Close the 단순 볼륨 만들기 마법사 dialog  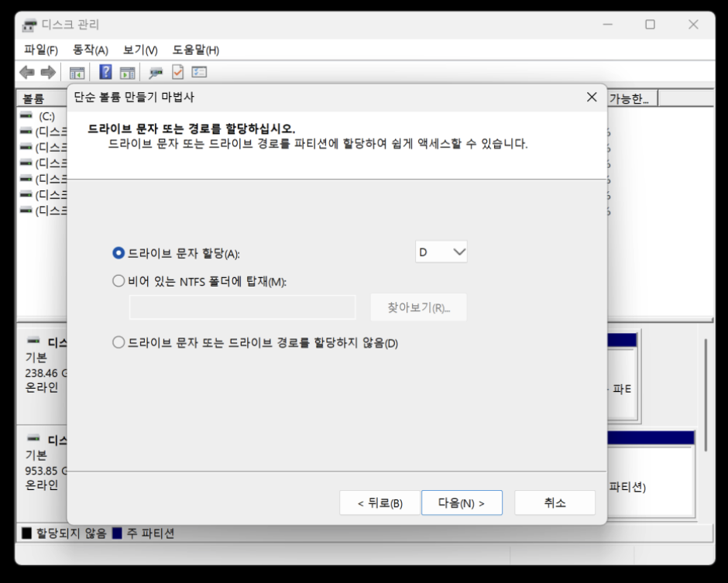click(x=592, y=98)
